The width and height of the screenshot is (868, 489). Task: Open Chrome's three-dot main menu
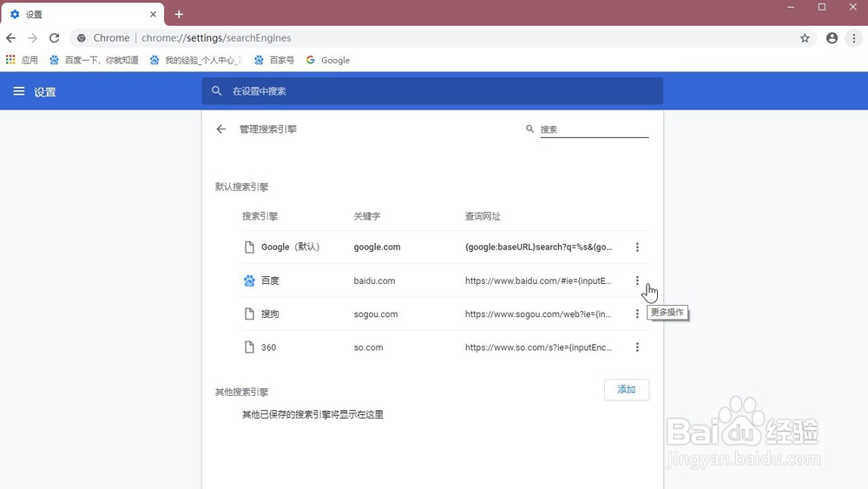[853, 38]
